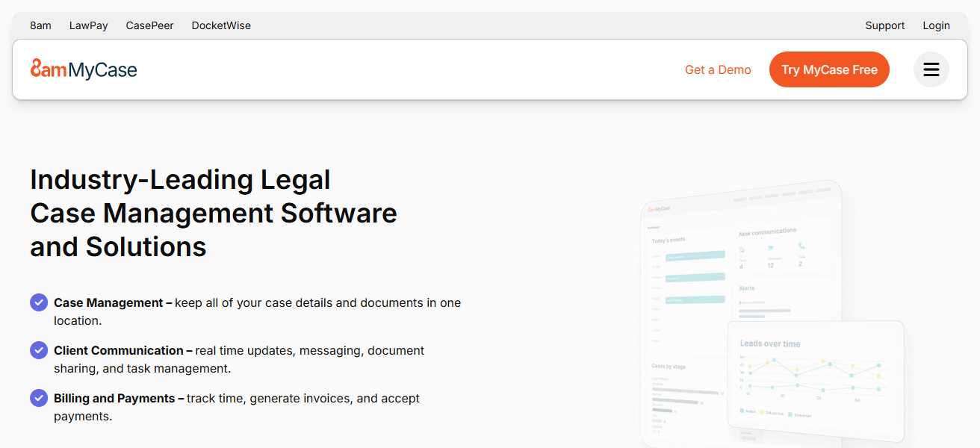Click the 'Billing and Payments –' bold text
The width and height of the screenshot is (980, 448).
tap(119, 398)
